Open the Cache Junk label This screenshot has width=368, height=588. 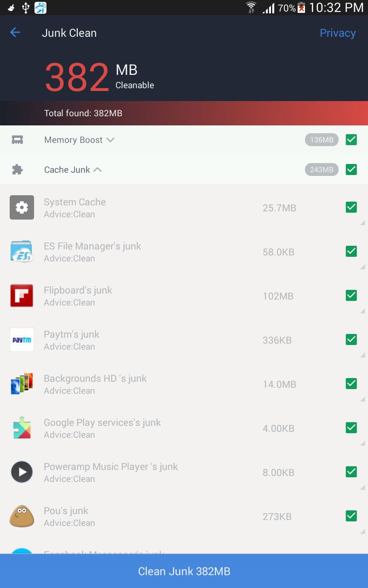[x=67, y=170]
